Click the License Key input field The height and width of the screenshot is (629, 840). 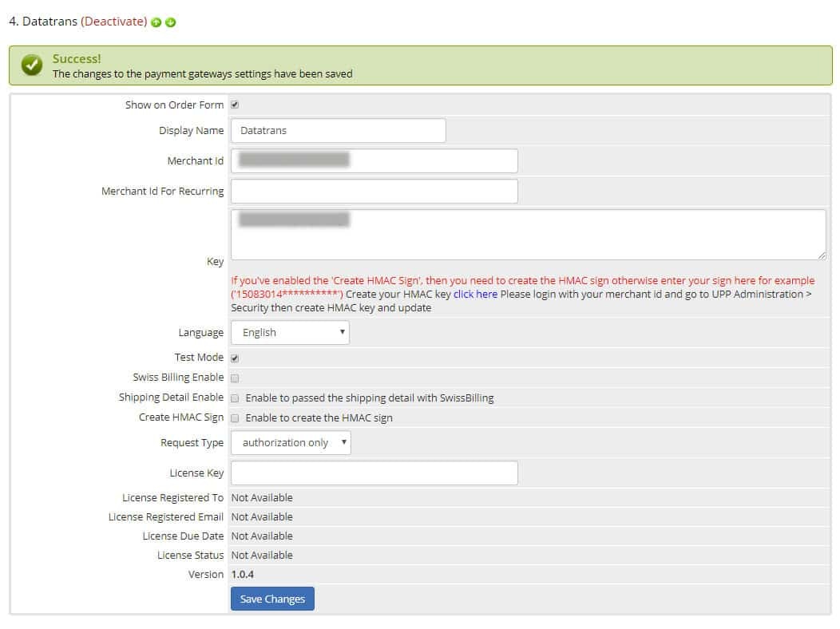click(x=374, y=473)
